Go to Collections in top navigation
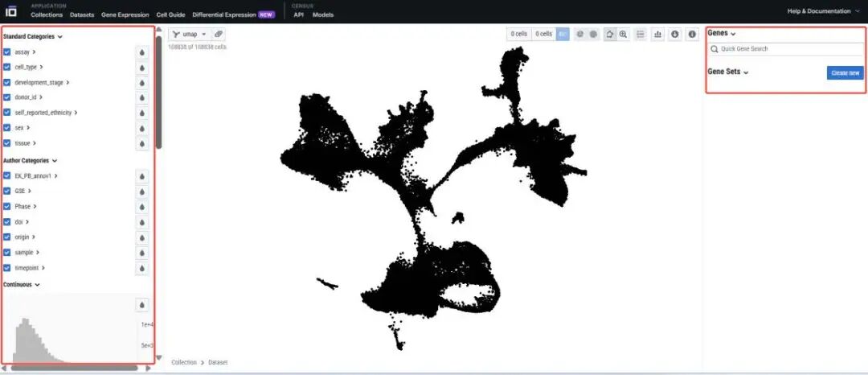 (x=47, y=14)
